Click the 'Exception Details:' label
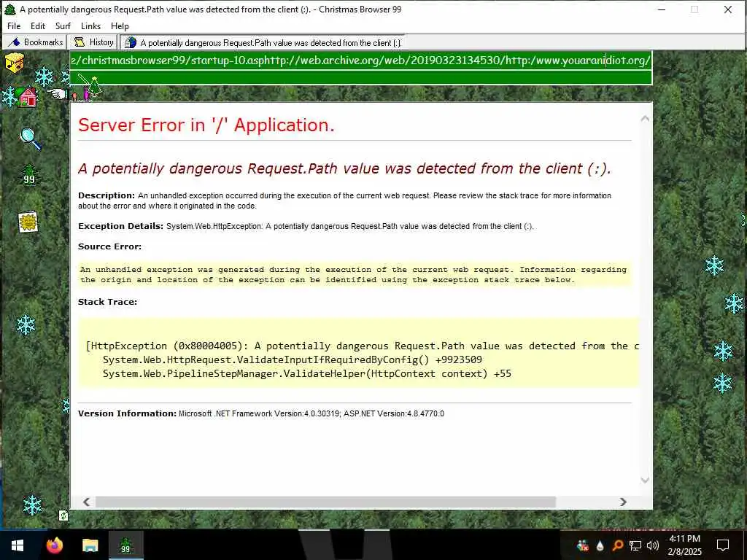Screen dimensions: 747x560 coord(120,226)
